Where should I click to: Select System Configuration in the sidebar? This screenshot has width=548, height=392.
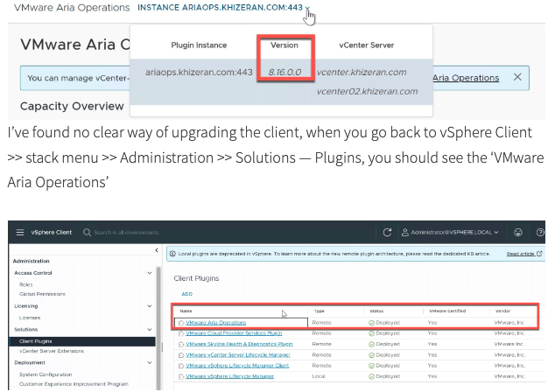click(x=46, y=374)
